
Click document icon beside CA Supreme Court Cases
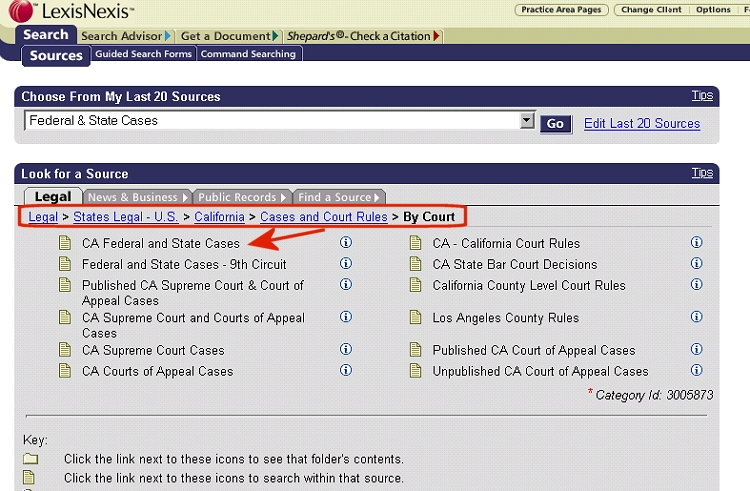coord(65,350)
